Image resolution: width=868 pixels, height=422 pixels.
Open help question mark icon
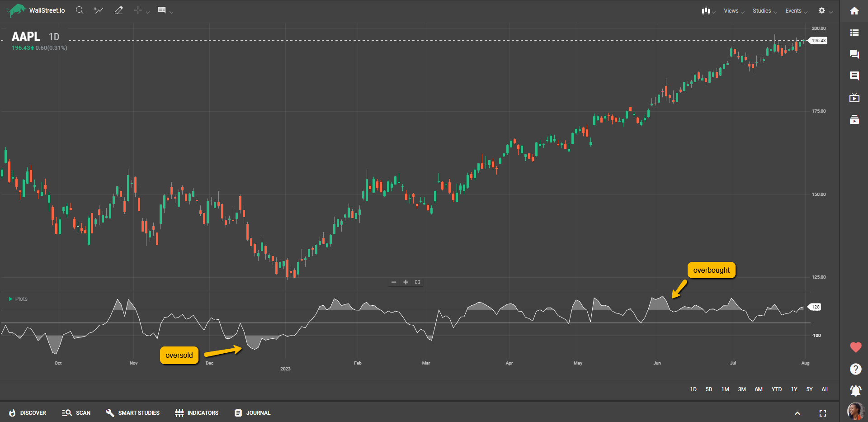click(855, 369)
